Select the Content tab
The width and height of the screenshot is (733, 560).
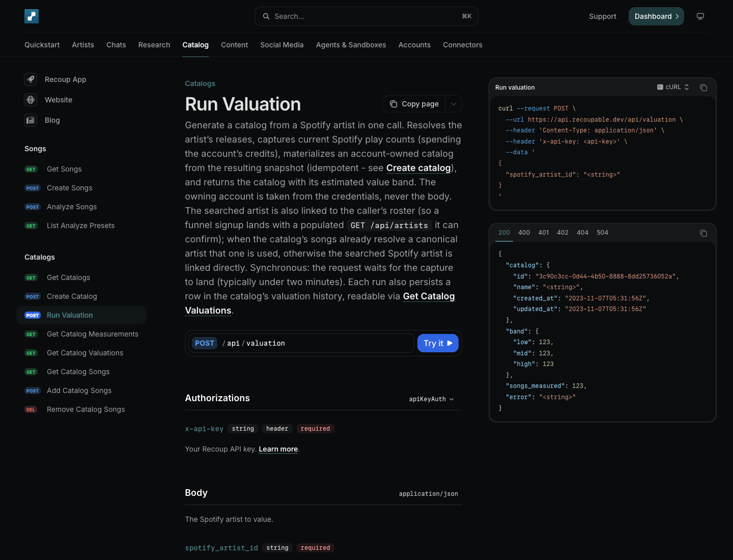click(234, 45)
